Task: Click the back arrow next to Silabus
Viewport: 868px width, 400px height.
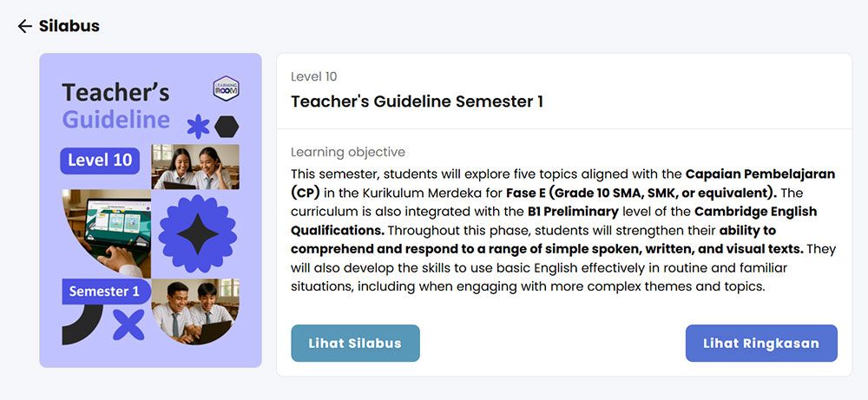Action: click(x=24, y=26)
